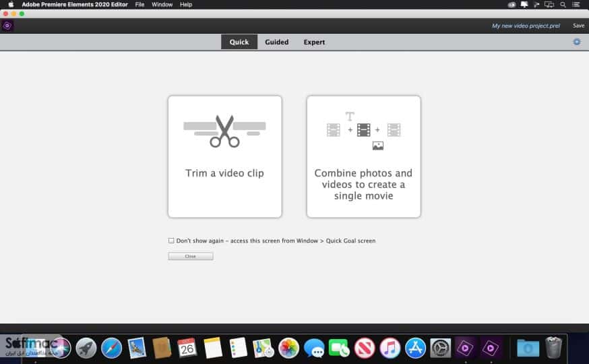Screen dimensions: 589x364
Task: Open Spotlight search in menu bar
Action: click(563, 5)
